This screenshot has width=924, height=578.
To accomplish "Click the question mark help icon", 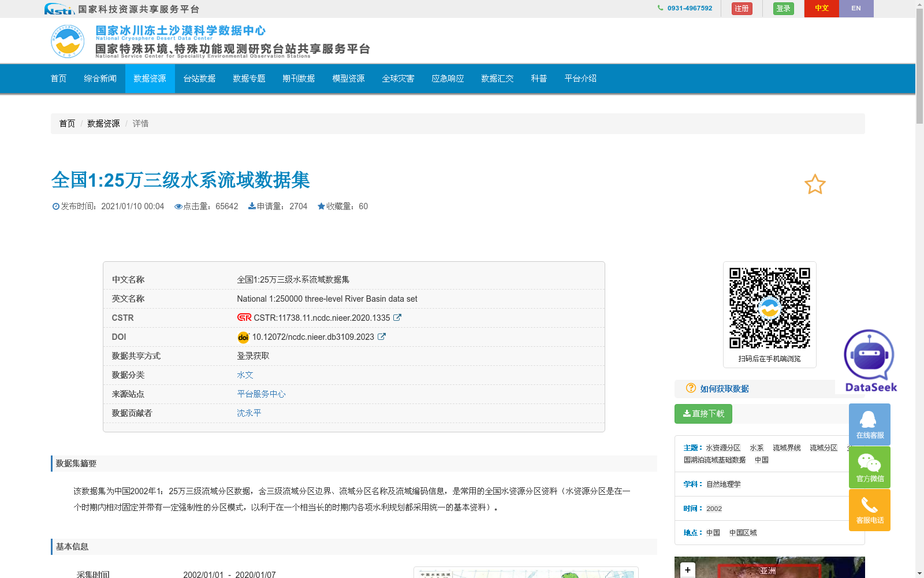I will [x=691, y=388].
